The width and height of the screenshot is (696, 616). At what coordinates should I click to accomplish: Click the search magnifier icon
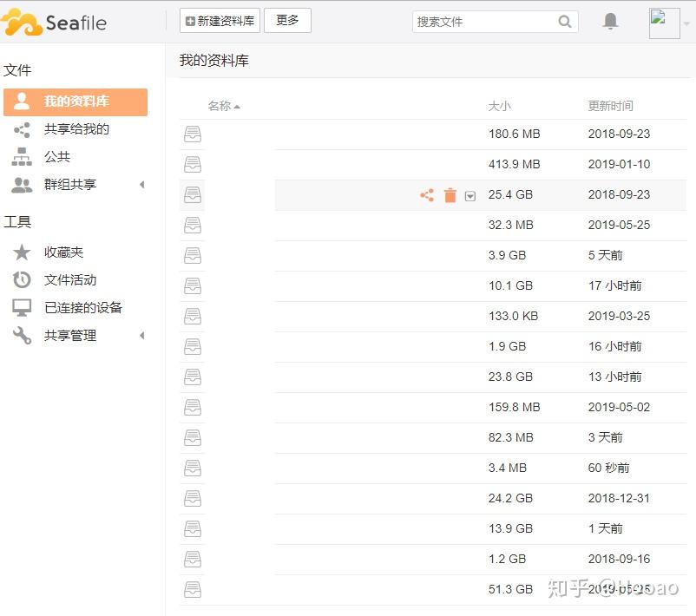pyautogui.click(x=564, y=22)
